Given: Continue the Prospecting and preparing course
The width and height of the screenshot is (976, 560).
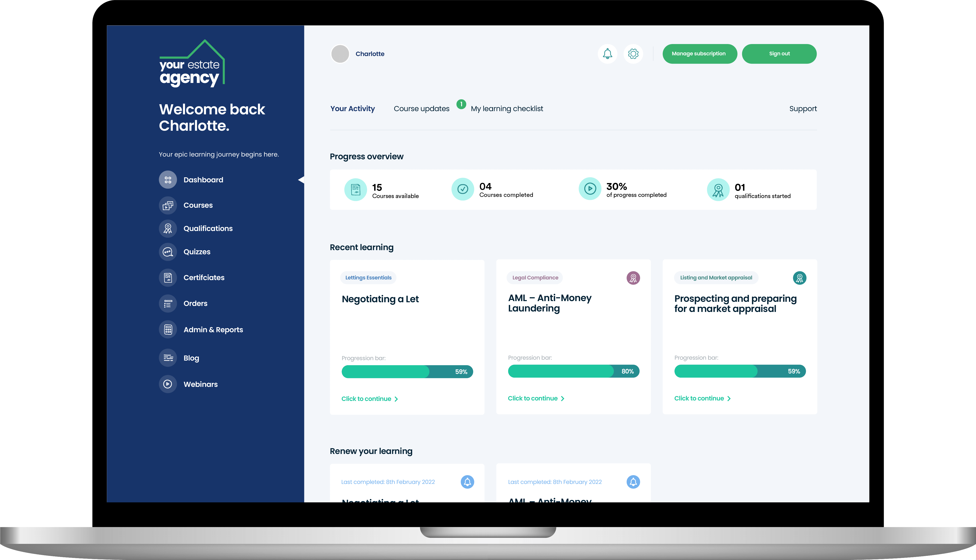Looking at the screenshot, I should pos(702,398).
